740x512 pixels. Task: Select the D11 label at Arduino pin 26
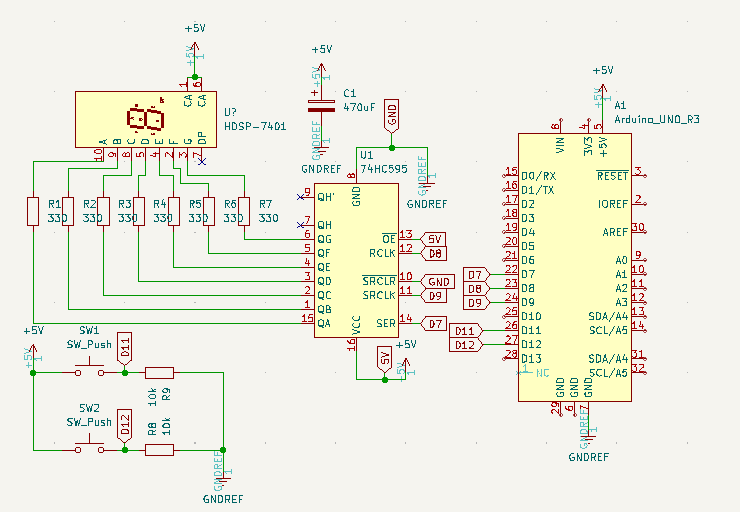pos(466,331)
